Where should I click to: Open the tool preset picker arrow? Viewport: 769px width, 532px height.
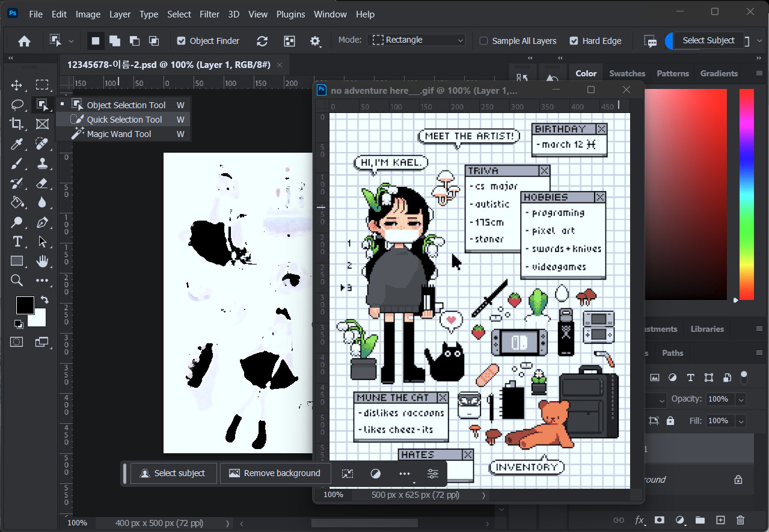71,41
